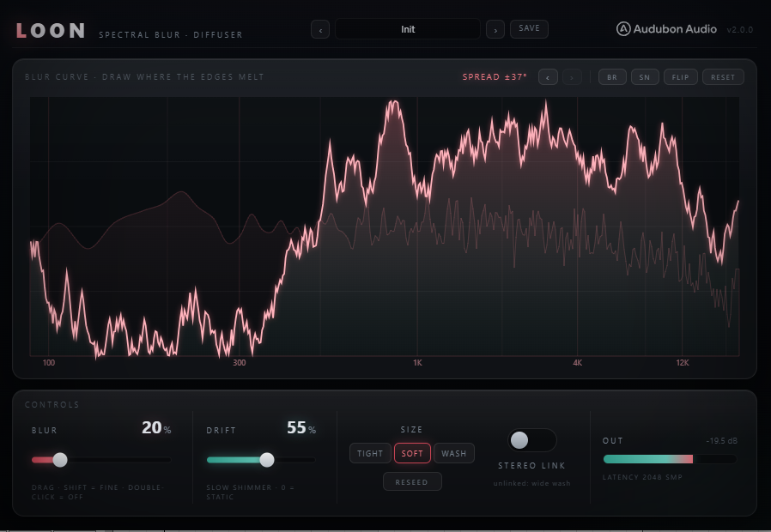The height and width of the screenshot is (532, 771).
Task: Select the Soft size mode
Action: click(412, 453)
